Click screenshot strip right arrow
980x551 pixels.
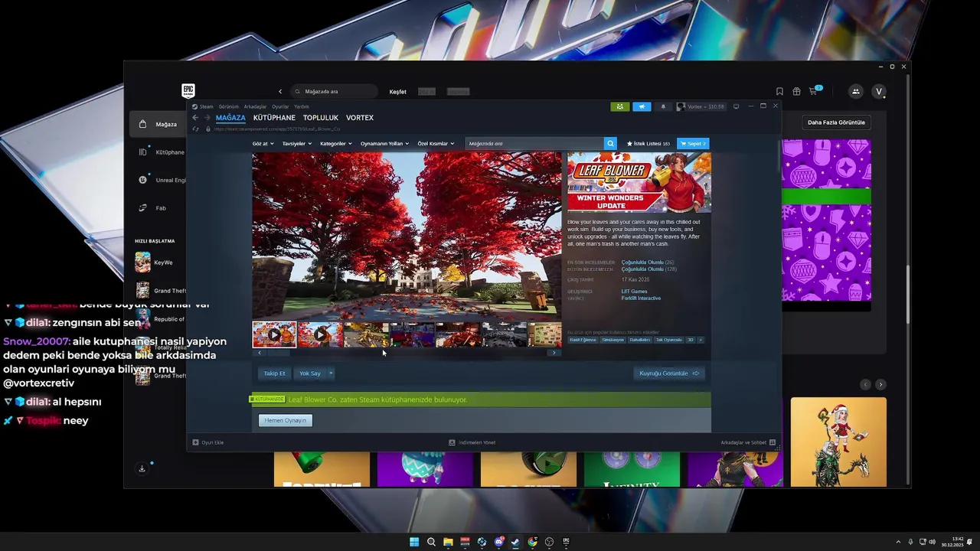pos(554,353)
